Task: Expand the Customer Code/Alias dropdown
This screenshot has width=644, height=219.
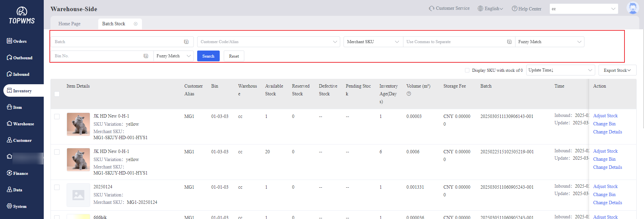Action: 268,42
